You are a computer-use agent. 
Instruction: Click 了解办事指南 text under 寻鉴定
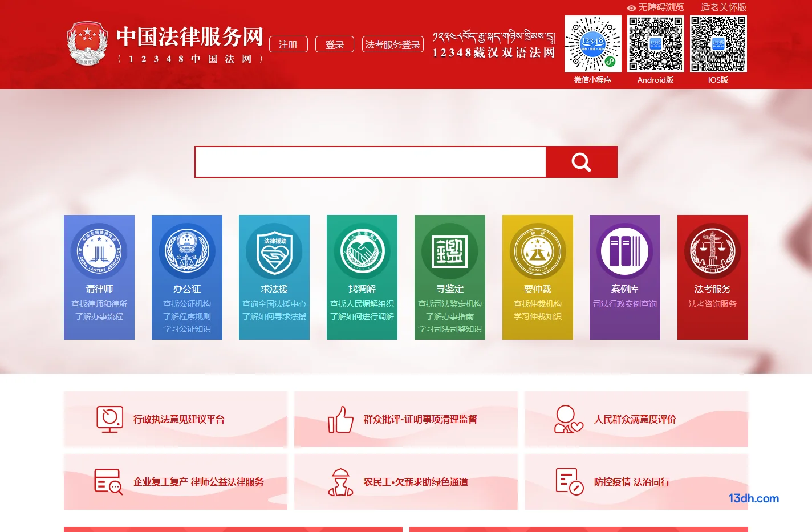pyautogui.click(x=450, y=316)
